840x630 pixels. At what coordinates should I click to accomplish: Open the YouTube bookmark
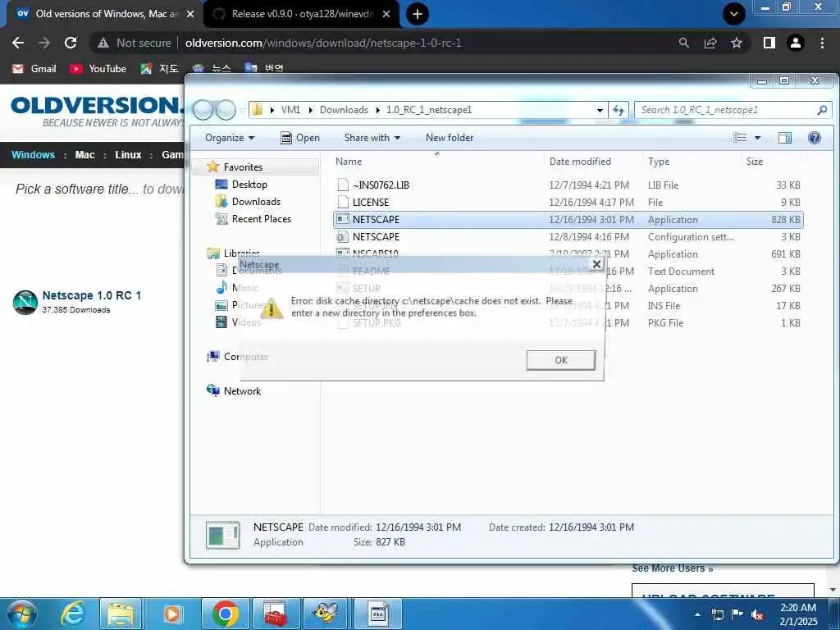[x=98, y=69]
